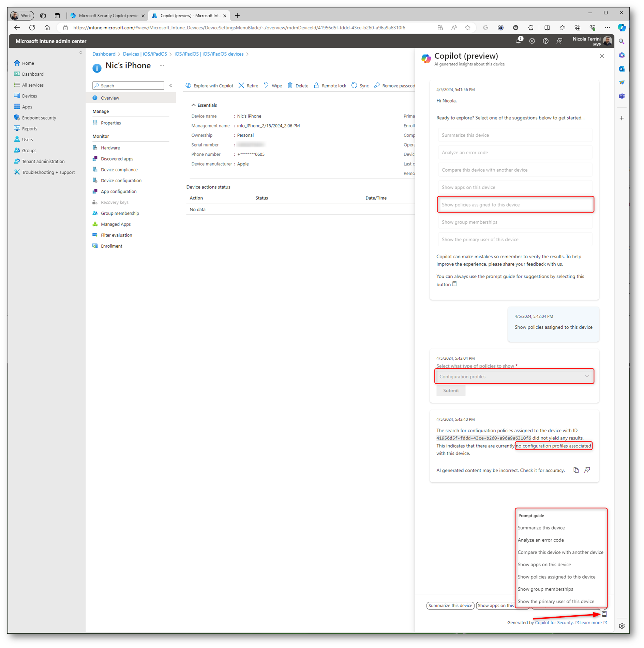Open All services
644x648 pixels.
[29, 85]
